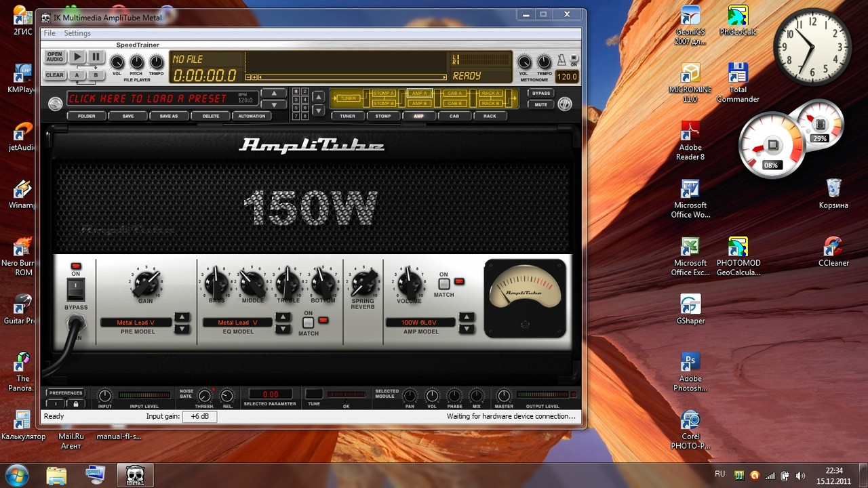
Task: Step PRE MODEL down with the arrow
Action: [182, 329]
